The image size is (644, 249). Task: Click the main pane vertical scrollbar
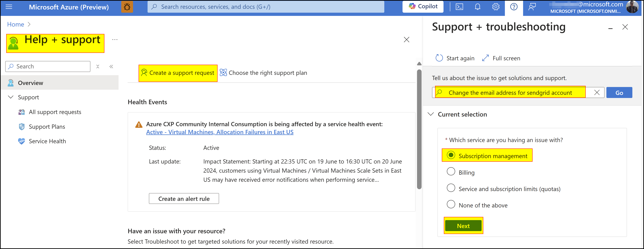tap(419, 129)
